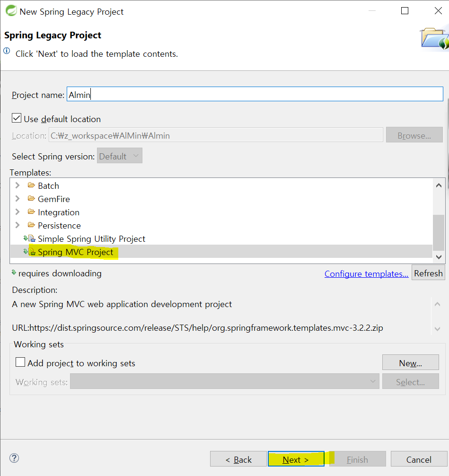449x476 pixels.
Task: Click the Spring leaf icon in title bar
Action: click(11, 11)
